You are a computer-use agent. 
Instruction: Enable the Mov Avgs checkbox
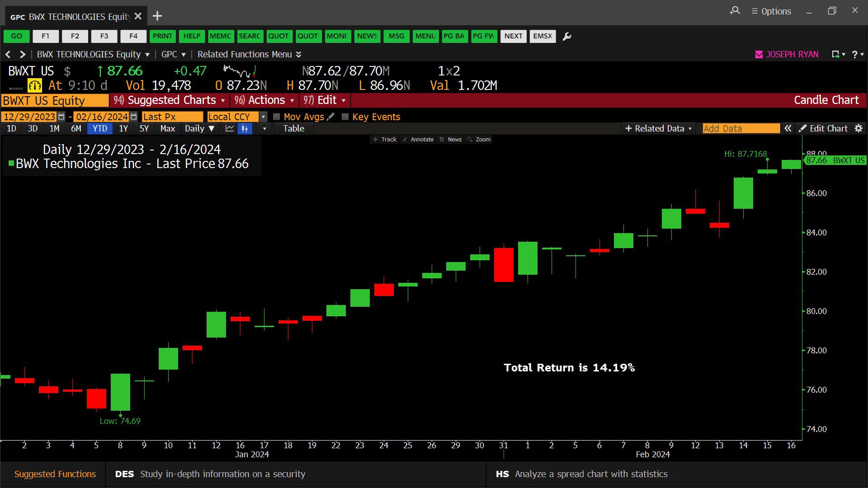tap(277, 117)
